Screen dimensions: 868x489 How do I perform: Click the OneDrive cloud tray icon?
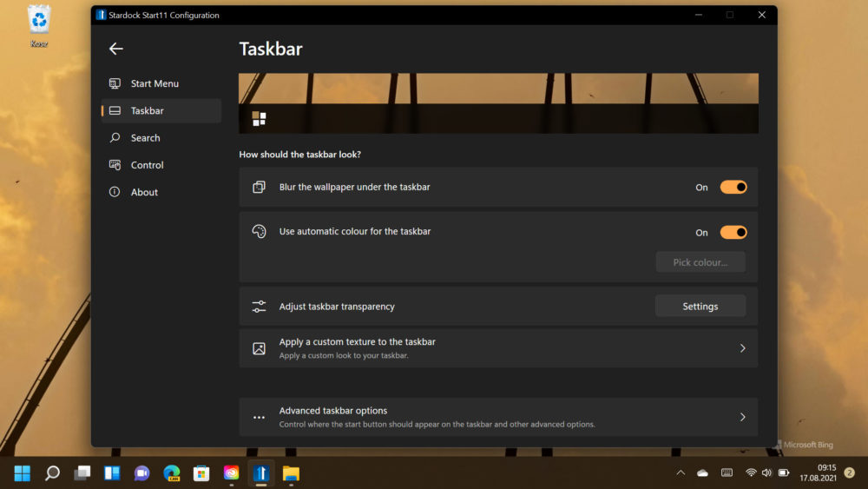coord(702,473)
